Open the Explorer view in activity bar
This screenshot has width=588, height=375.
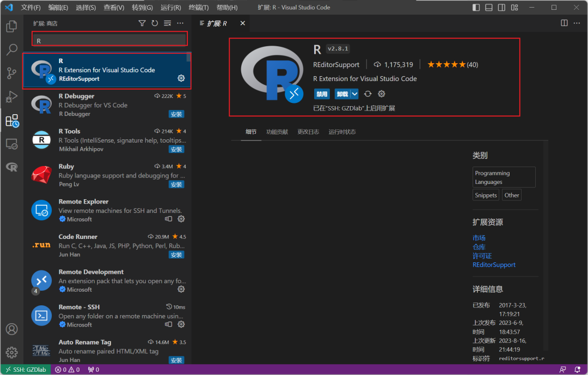click(x=11, y=26)
